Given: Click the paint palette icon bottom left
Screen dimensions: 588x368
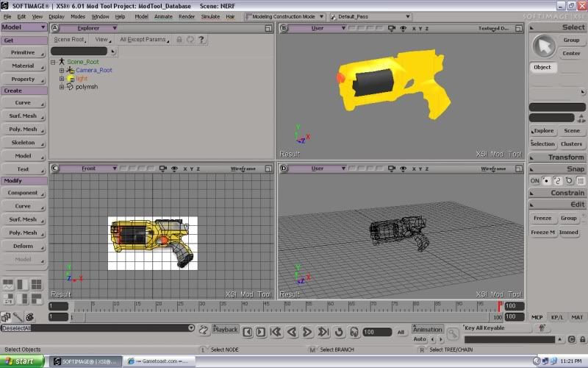Looking at the screenshot, I should (x=29, y=317).
